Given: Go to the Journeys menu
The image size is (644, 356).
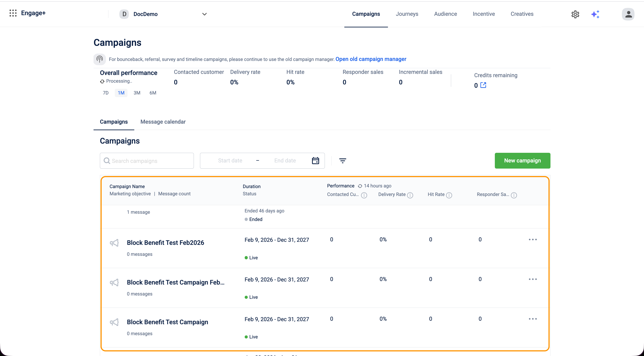Looking at the screenshot, I should click(407, 14).
